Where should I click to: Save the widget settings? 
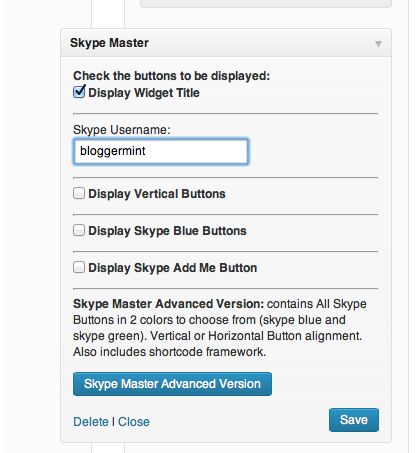click(x=354, y=420)
